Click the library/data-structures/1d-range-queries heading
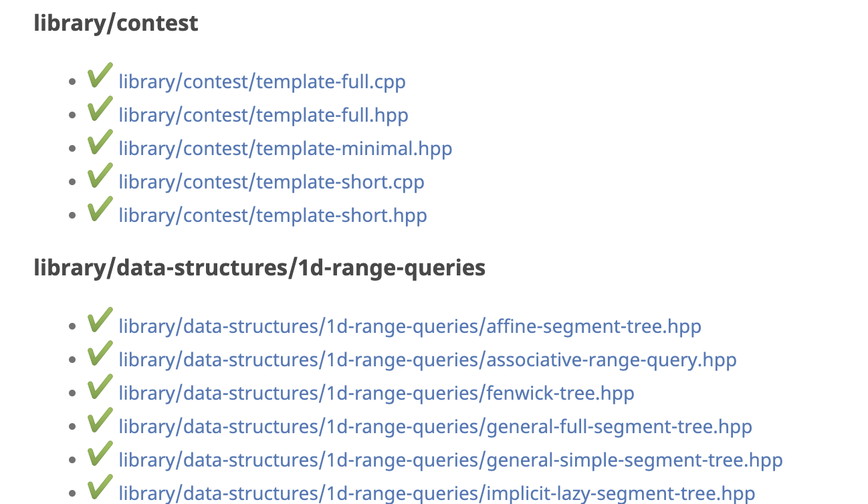 [x=259, y=268]
